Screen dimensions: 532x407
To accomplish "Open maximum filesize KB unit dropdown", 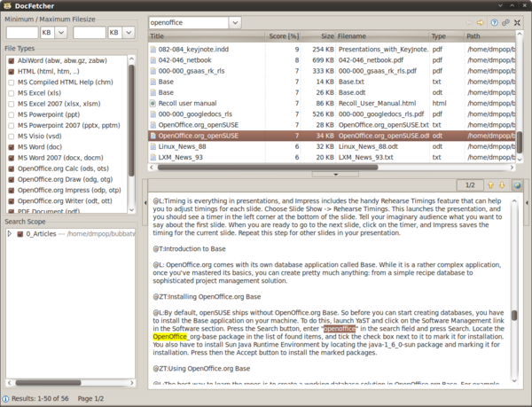I will tap(129, 33).
